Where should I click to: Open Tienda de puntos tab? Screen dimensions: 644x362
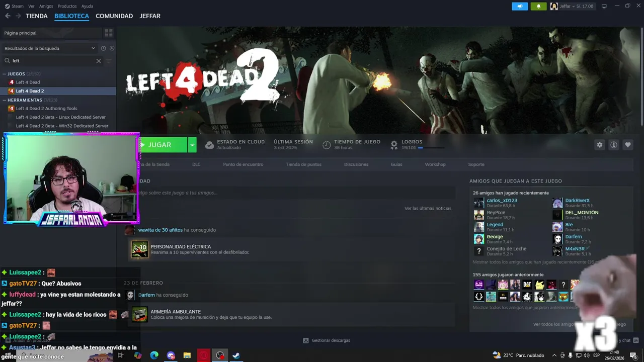click(303, 164)
